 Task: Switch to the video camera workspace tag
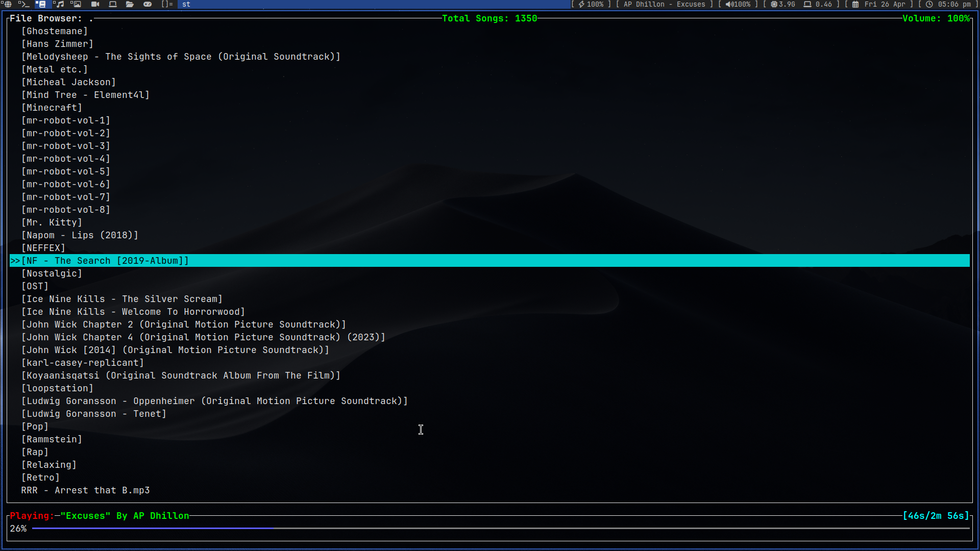click(95, 4)
